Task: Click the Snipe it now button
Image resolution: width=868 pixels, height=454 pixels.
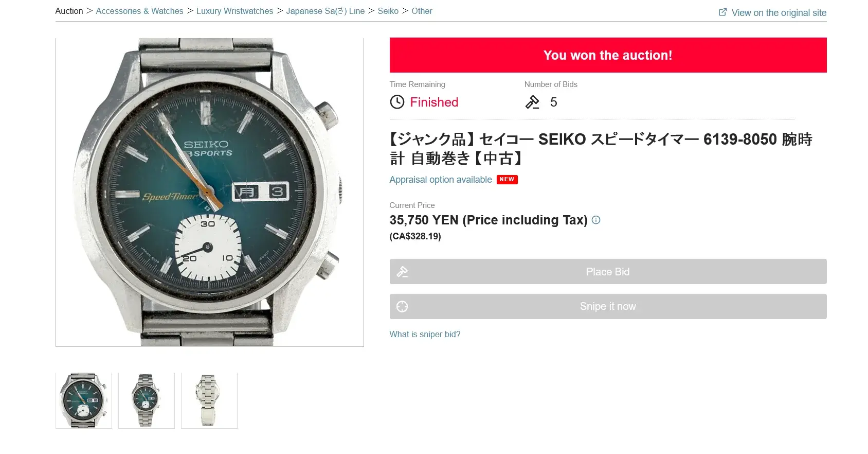Action: [608, 306]
